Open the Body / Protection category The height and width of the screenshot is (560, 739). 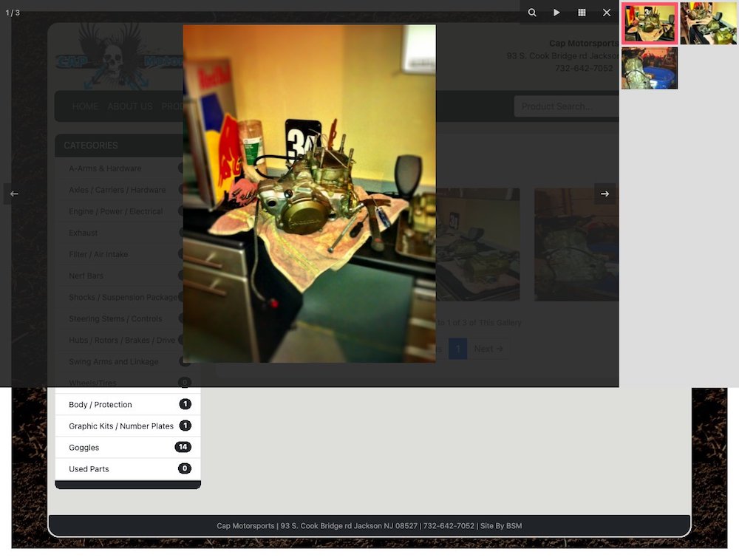[128, 405]
